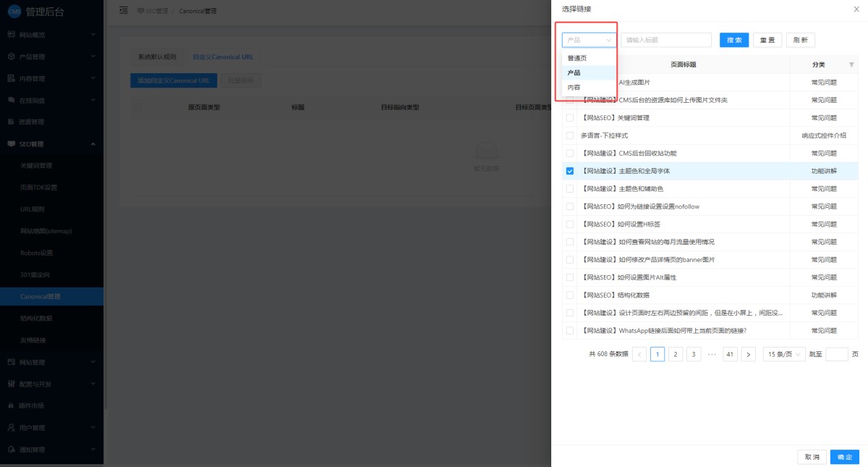Switch to 系统默认规则 tab
868x467 pixels.
click(157, 56)
